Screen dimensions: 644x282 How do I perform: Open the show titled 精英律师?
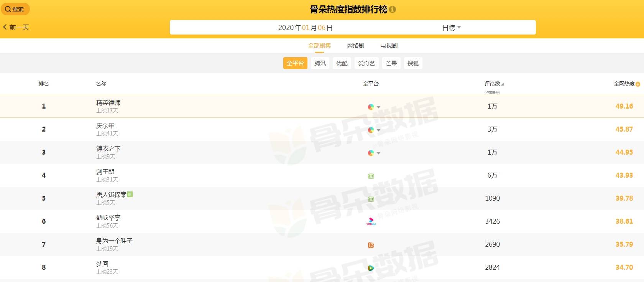pos(108,102)
